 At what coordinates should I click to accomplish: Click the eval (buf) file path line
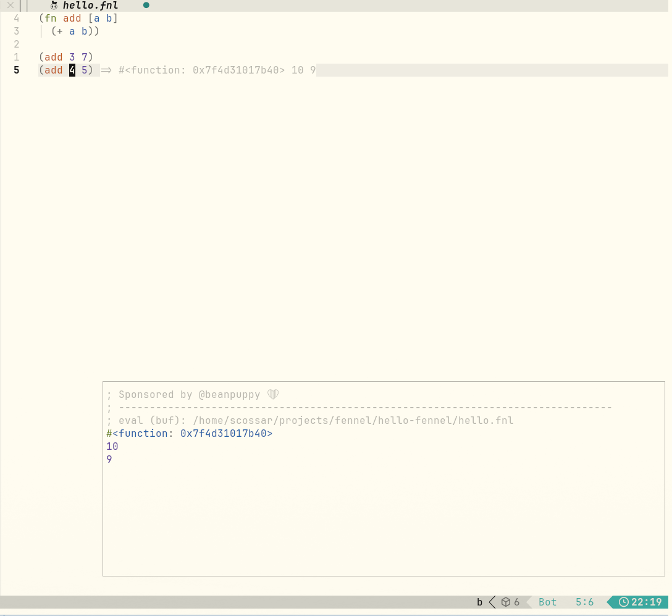click(x=310, y=420)
